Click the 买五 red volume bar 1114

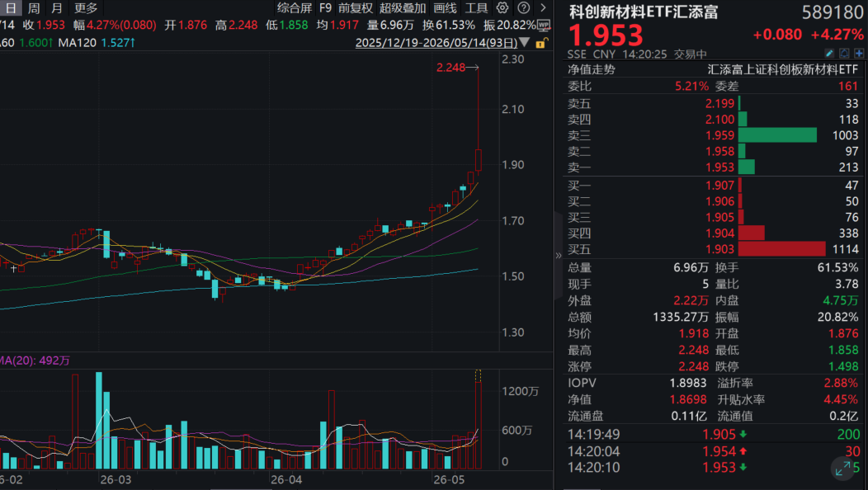pyautogui.click(x=782, y=249)
